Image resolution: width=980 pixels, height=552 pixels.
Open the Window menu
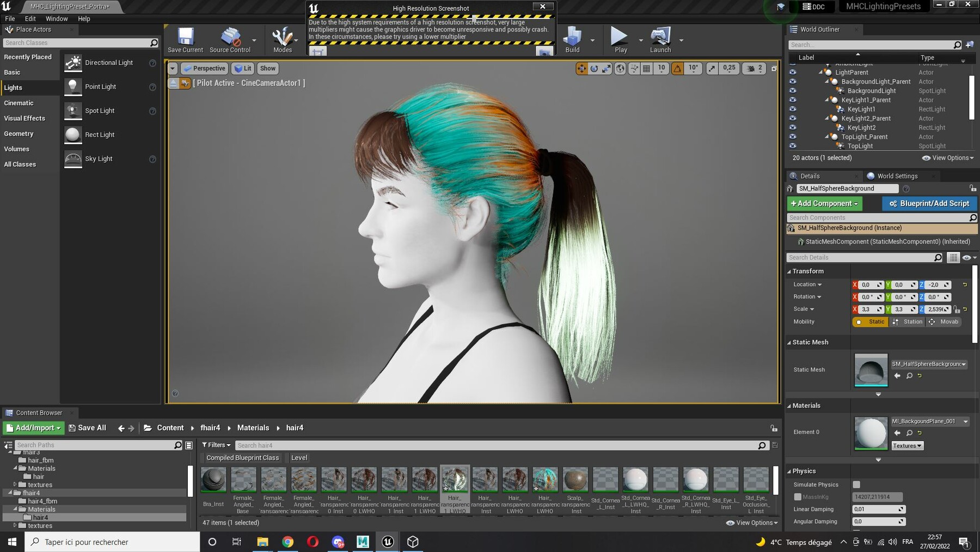pos(57,19)
